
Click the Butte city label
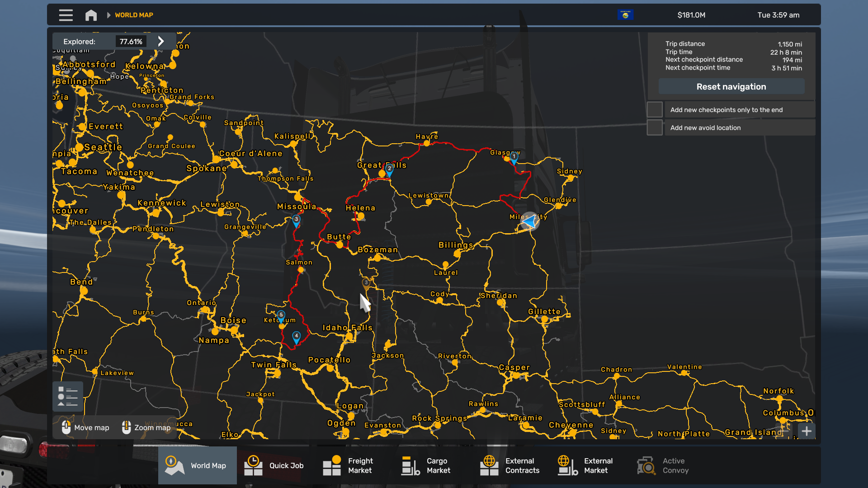pyautogui.click(x=339, y=237)
